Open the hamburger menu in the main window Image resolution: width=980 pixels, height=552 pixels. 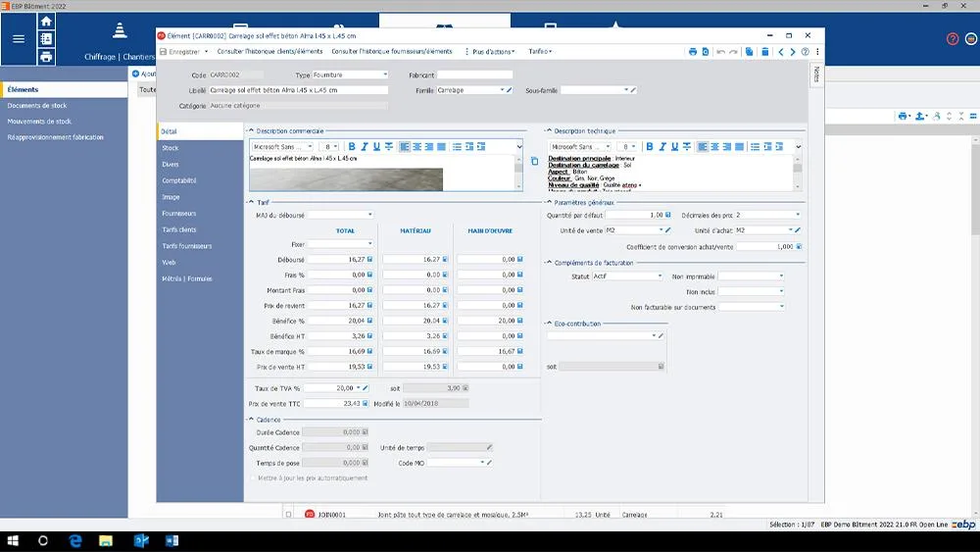pyautogui.click(x=19, y=39)
